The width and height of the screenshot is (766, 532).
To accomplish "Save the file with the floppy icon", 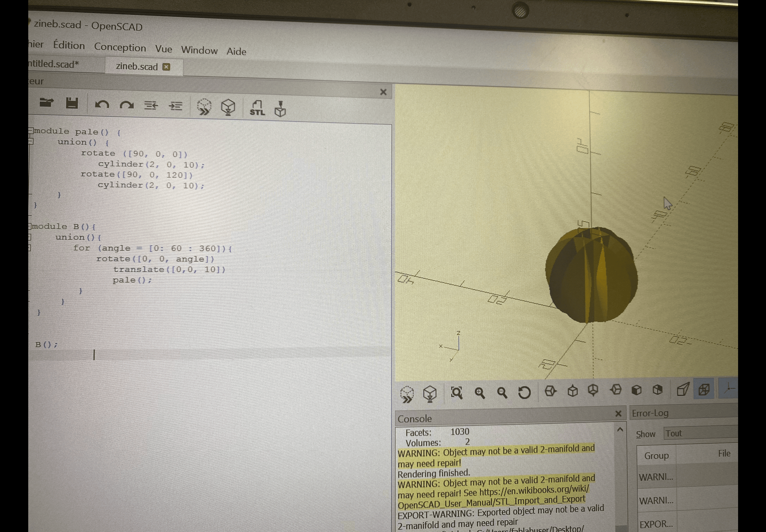I will click(x=72, y=103).
